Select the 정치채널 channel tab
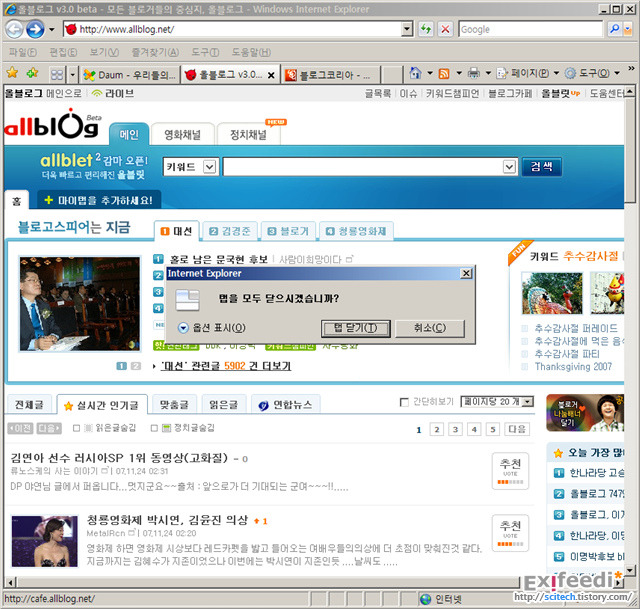Screen dimensions: 640x609 click(248, 135)
